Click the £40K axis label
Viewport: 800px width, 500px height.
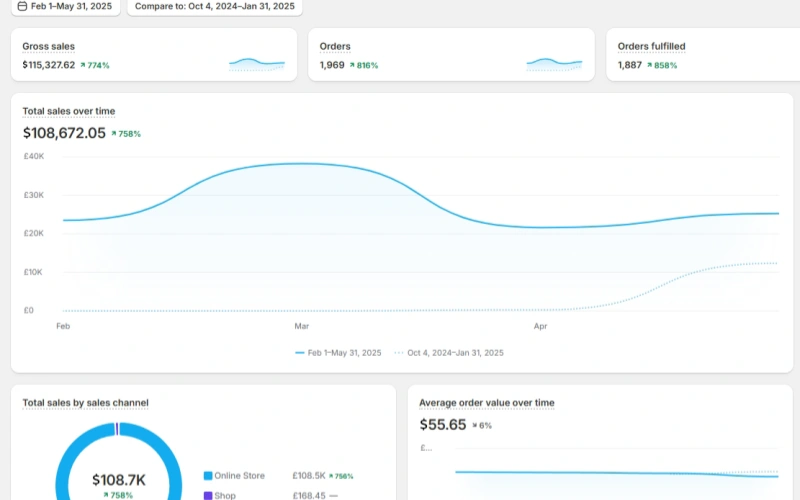[34, 156]
